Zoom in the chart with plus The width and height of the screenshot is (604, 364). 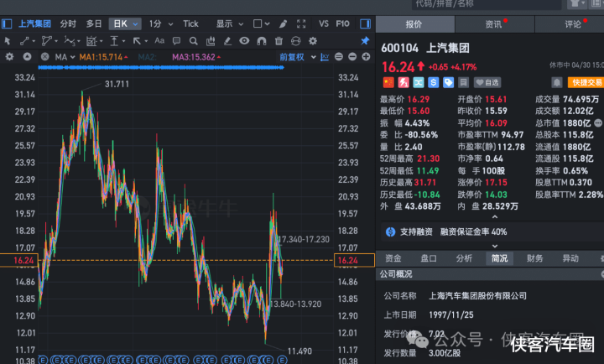366,57
